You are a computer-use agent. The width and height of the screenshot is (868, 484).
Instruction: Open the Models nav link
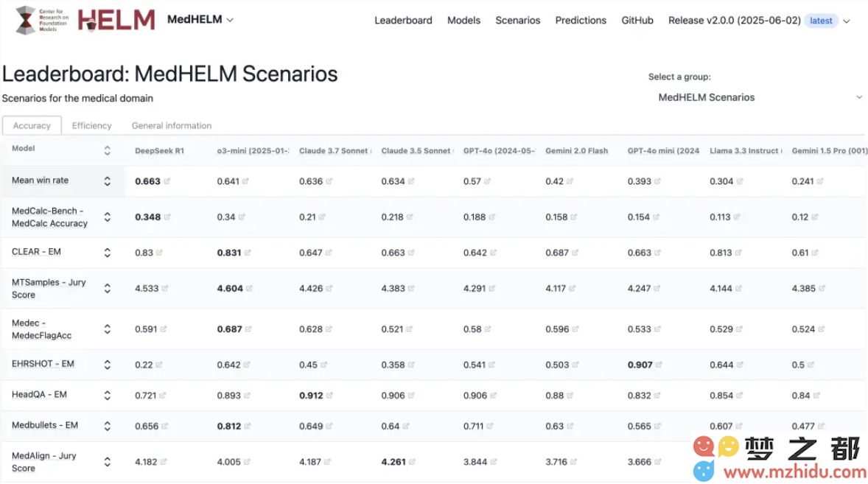point(463,21)
